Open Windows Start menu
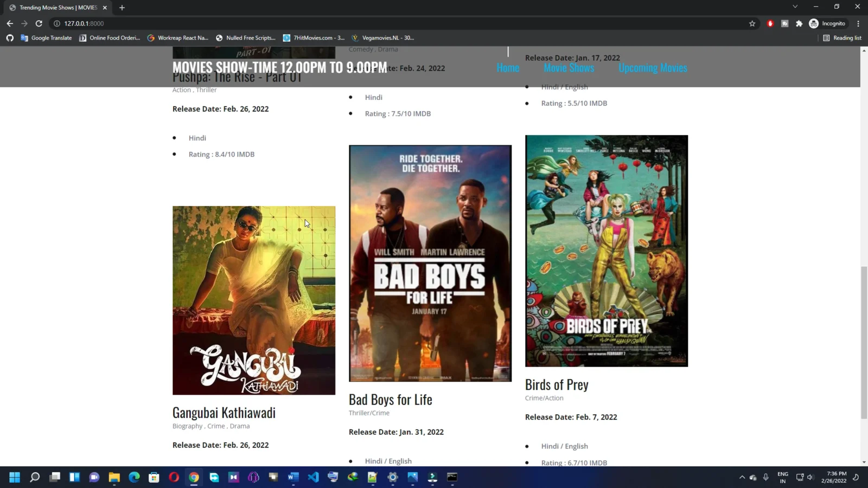868x488 pixels. 15,477
